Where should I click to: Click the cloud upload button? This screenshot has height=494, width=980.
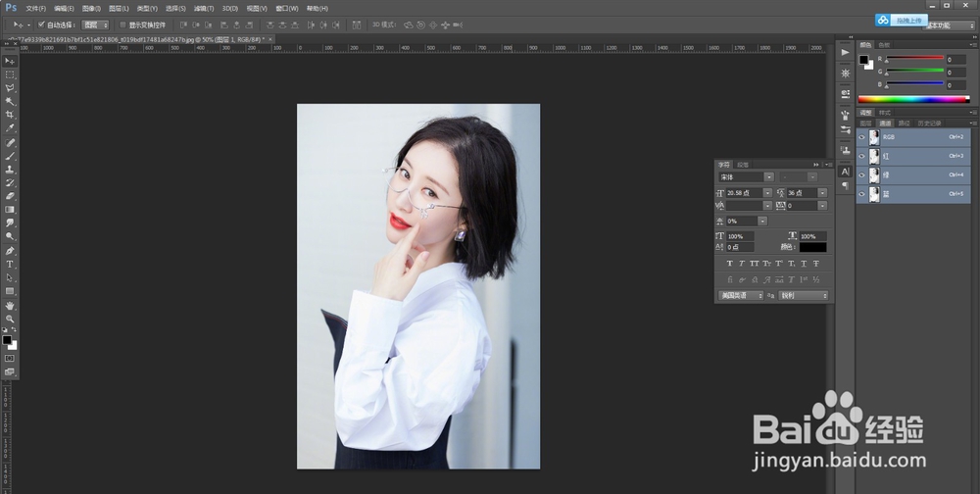pos(902,21)
